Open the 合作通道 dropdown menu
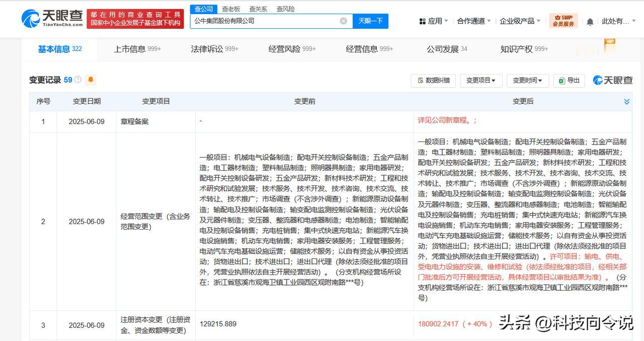This screenshot has height=341, width=644. pyautogui.click(x=473, y=21)
